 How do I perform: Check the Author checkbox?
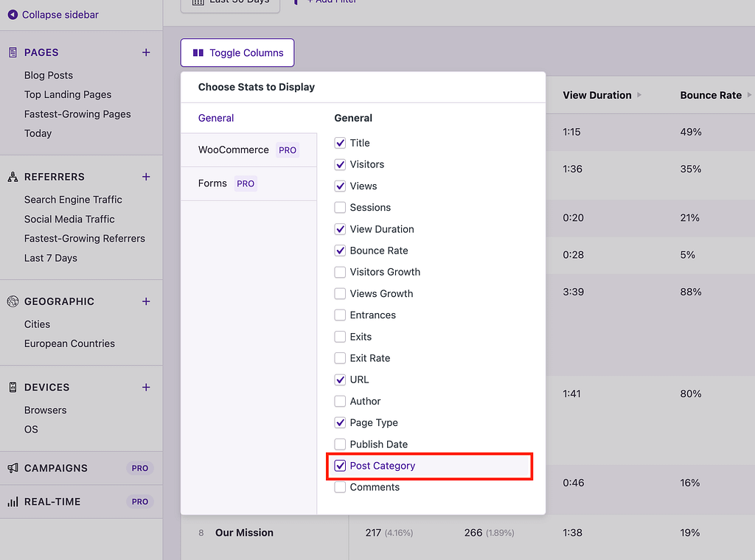click(340, 401)
